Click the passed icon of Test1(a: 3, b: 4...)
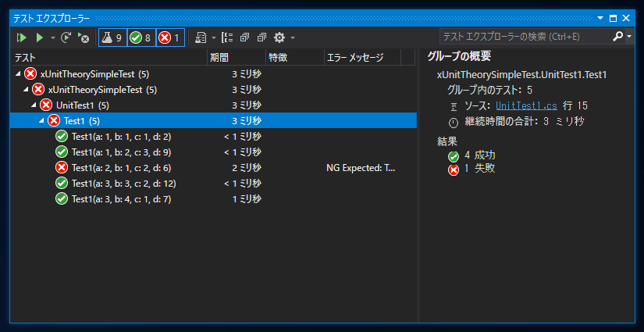 coord(62,199)
